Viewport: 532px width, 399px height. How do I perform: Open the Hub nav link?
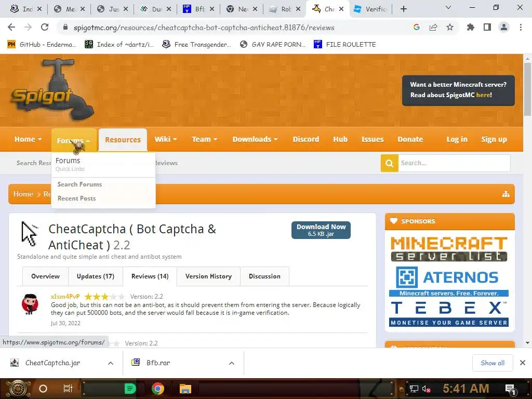pyautogui.click(x=340, y=139)
